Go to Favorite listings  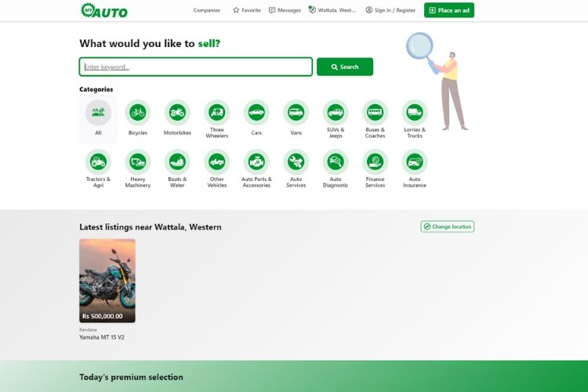pyautogui.click(x=247, y=10)
